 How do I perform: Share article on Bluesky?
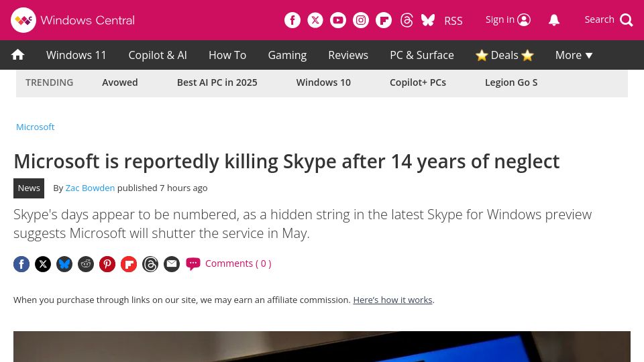(64, 264)
